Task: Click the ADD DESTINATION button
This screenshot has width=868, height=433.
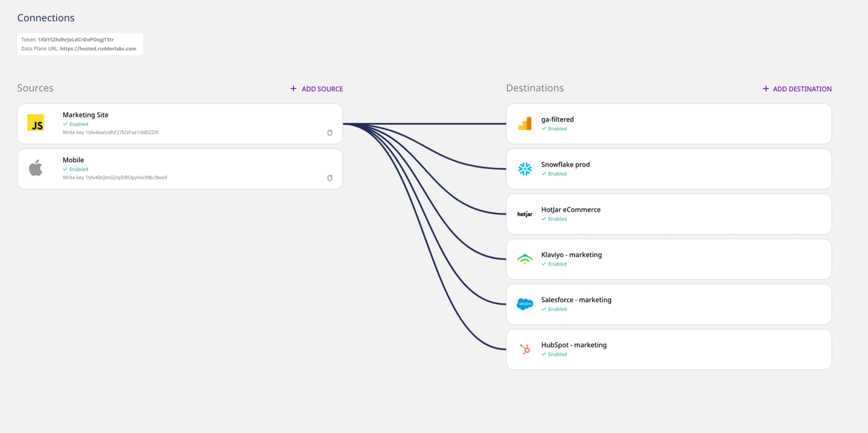Action: [797, 89]
